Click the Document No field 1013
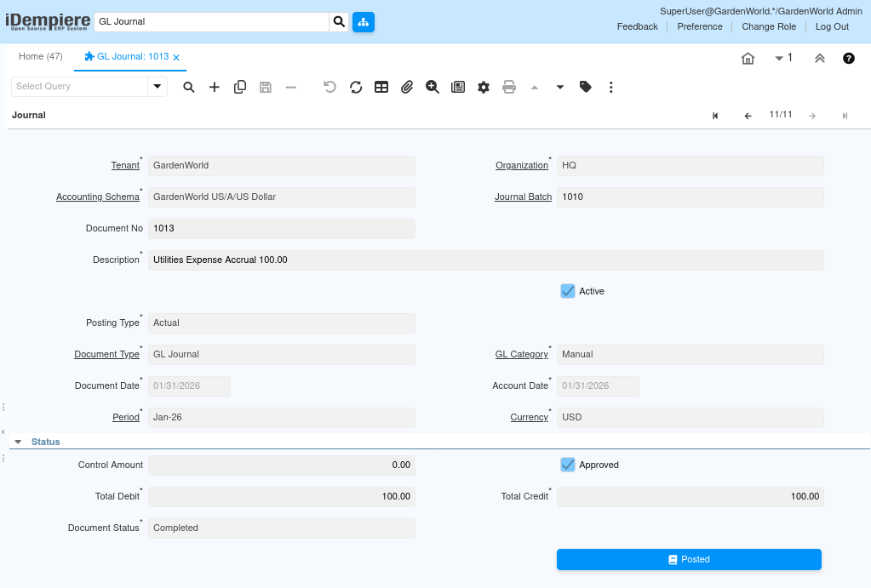Viewport: 871px width, 588px height. (281, 228)
